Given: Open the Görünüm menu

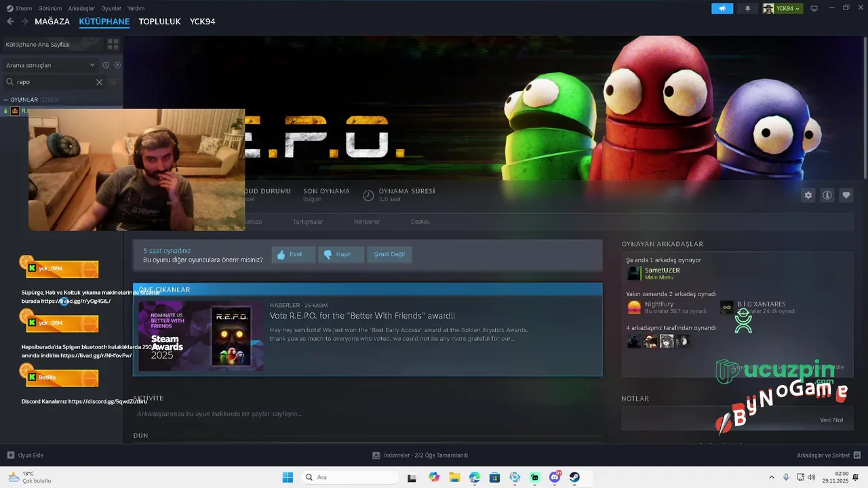Looking at the screenshot, I should pyautogui.click(x=50, y=8).
